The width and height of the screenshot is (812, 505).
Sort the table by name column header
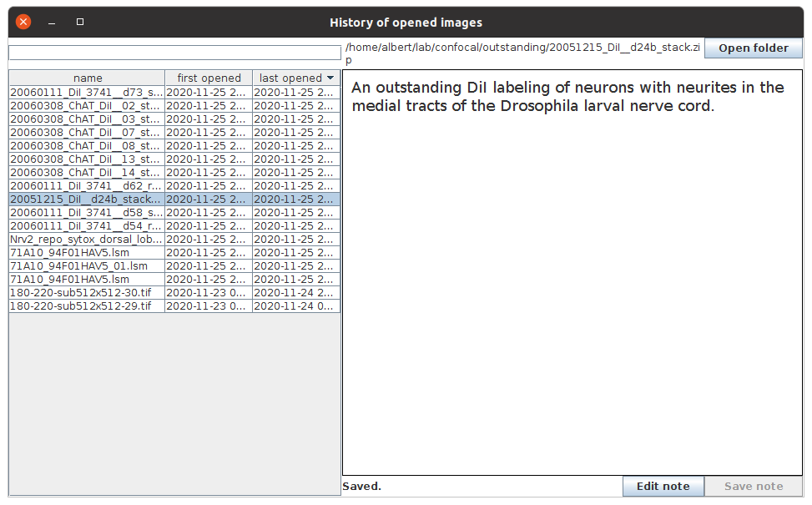pyautogui.click(x=88, y=78)
